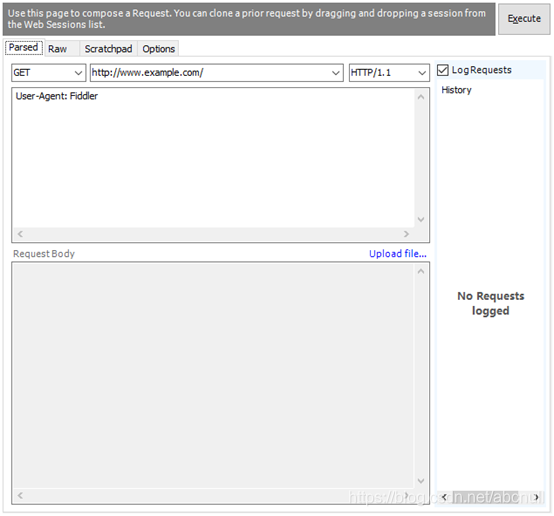Open the Options tab
554x516 pixels.
(x=159, y=49)
